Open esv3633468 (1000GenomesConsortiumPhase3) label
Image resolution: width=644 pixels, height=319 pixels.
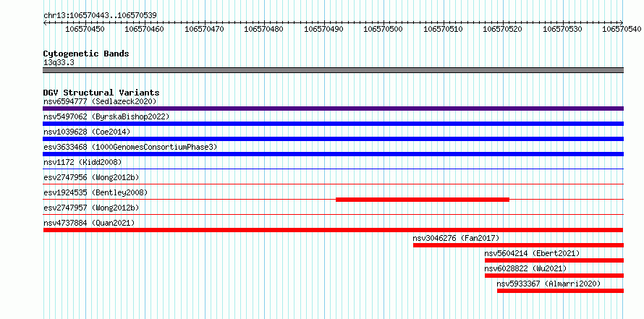130,147
